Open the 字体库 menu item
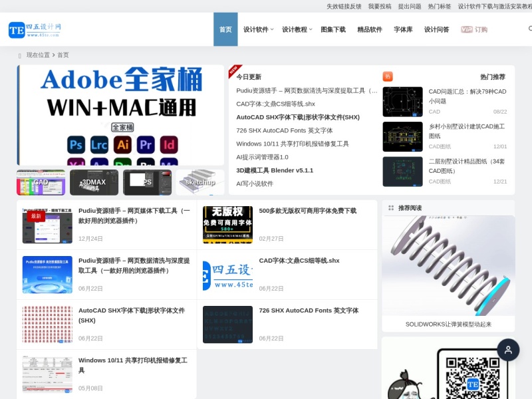Image resolution: width=532 pixels, height=399 pixels. [x=403, y=29]
